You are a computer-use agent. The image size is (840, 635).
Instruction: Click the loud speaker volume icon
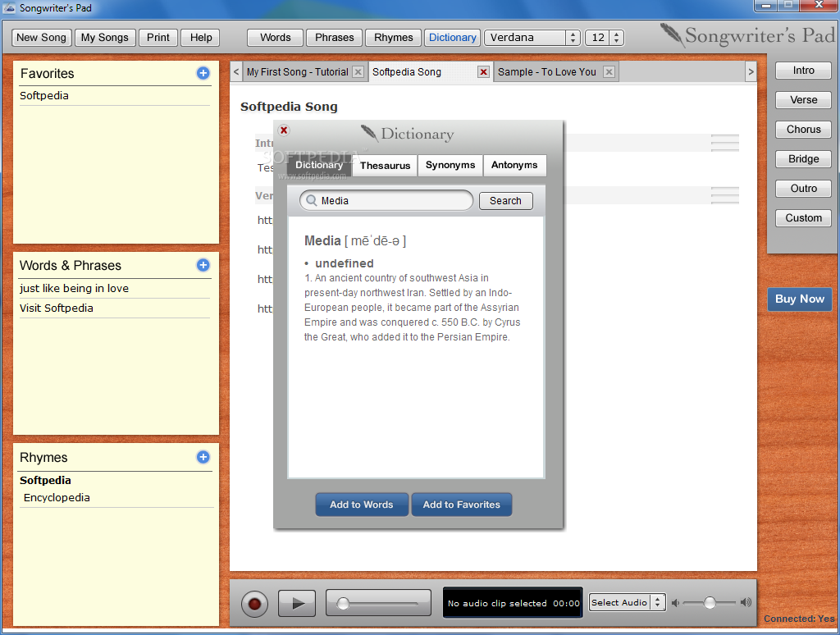(x=746, y=603)
